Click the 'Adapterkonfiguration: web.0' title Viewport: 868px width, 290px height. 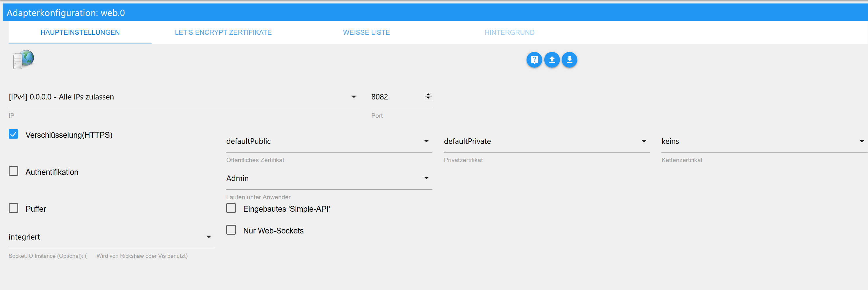66,13
